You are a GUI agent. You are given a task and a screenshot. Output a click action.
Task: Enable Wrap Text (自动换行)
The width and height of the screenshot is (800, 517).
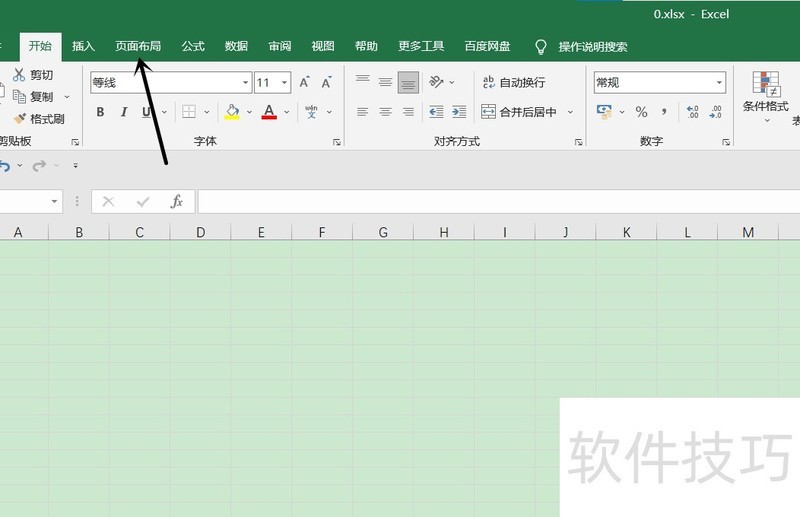click(x=514, y=82)
